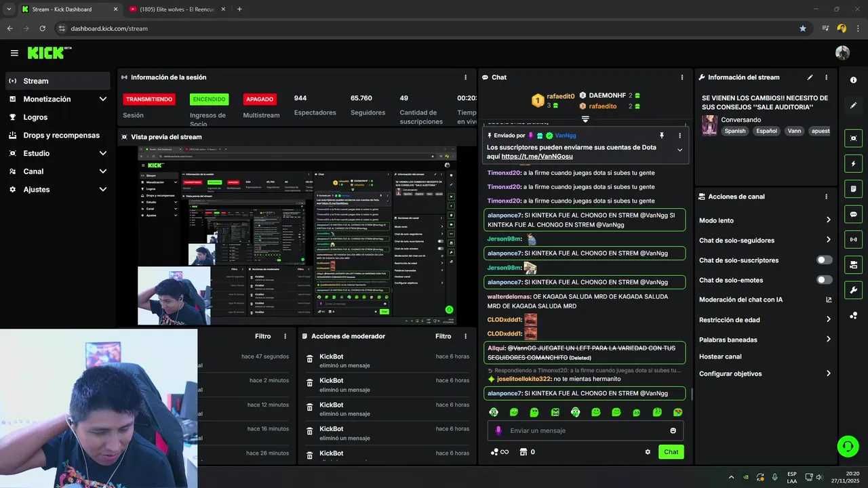Bookmark this page with the star icon

pyautogui.click(x=803, y=28)
